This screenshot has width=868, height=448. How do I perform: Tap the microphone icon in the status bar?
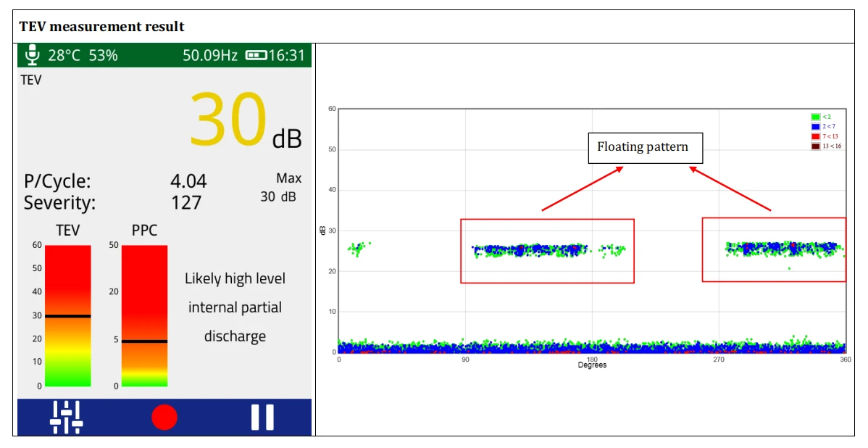(31, 54)
